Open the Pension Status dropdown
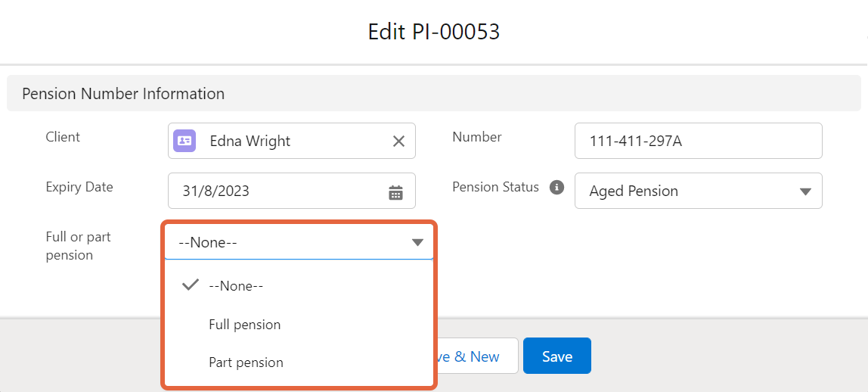 [699, 191]
